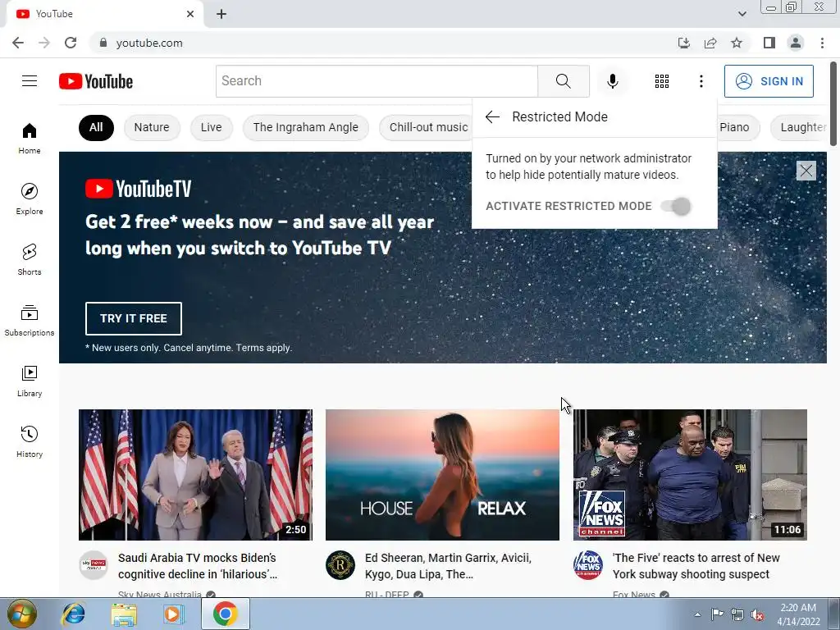Click the Action Center flag tray icon
The width and height of the screenshot is (840, 630).
[x=717, y=614]
